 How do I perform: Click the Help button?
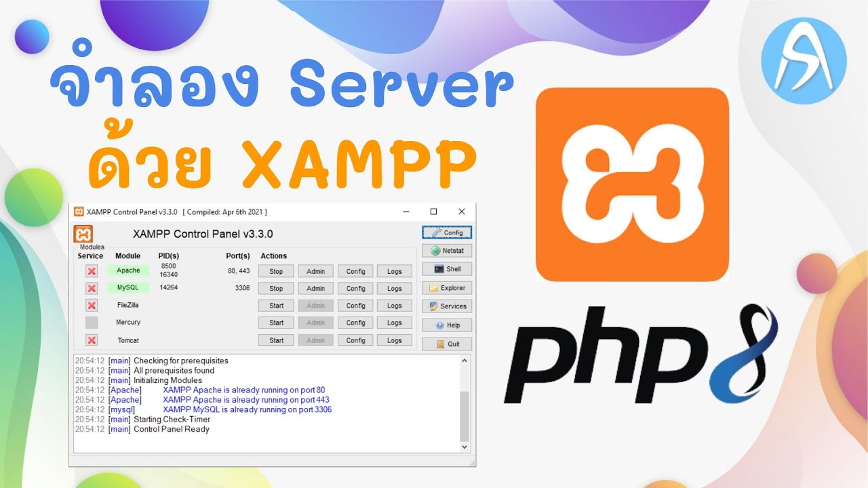(447, 325)
